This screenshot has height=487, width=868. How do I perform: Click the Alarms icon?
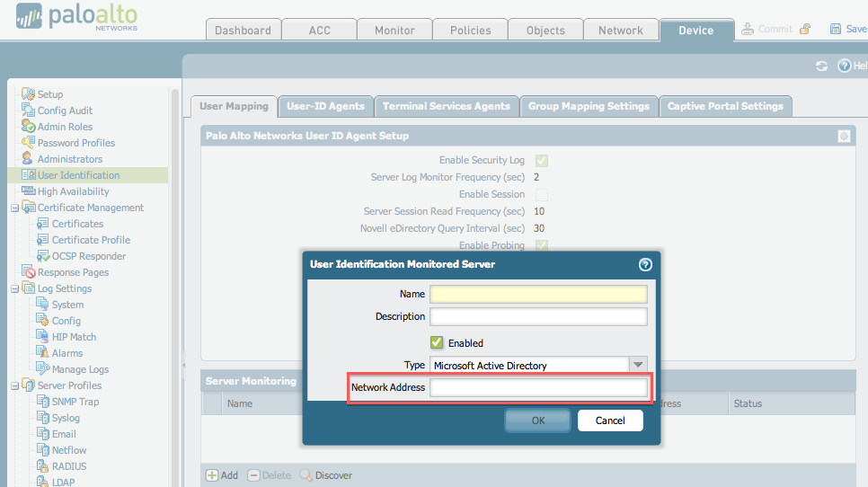[42, 352]
